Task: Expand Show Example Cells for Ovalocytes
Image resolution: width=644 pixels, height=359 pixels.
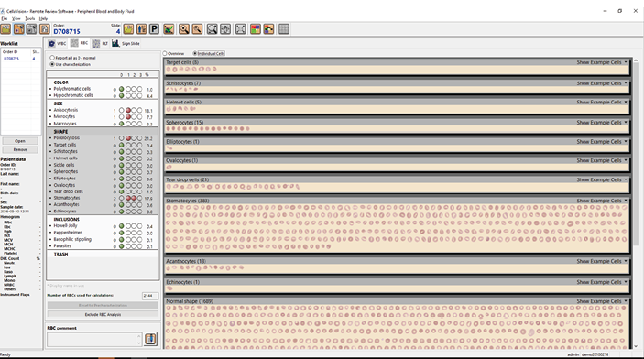Action: [x=602, y=160]
